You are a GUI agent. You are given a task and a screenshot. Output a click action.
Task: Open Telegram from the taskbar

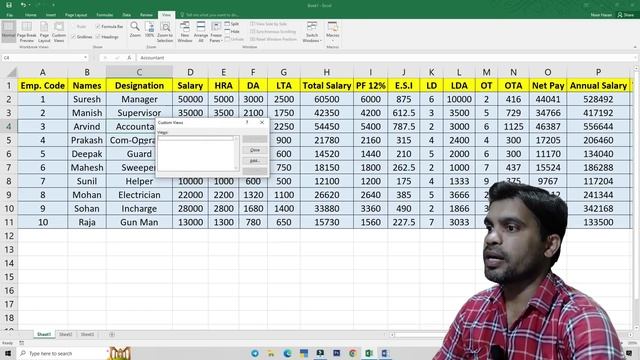tap(255, 353)
